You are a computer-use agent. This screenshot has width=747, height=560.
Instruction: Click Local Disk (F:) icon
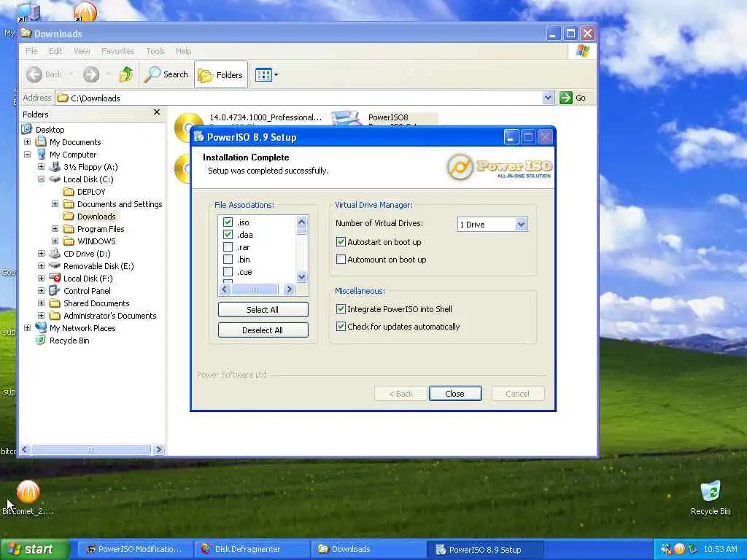click(55, 278)
